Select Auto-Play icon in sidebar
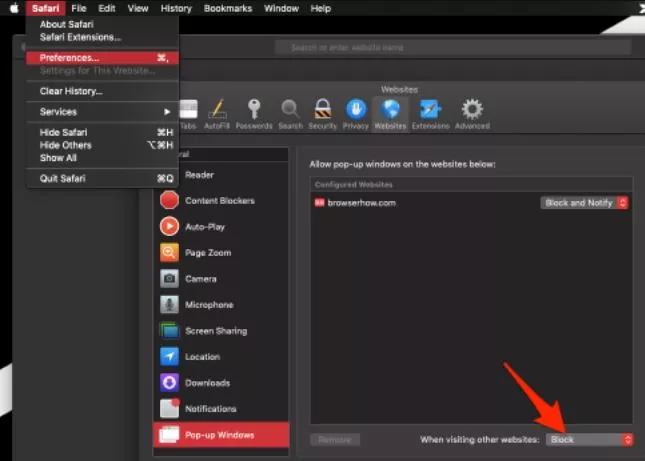 (x=169, y=227)
